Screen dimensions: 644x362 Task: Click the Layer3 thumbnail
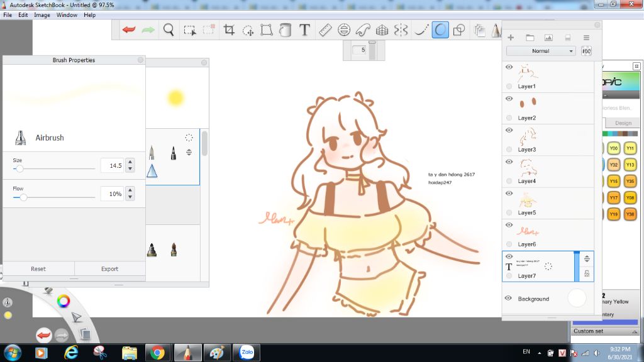(x=528, y=136)
